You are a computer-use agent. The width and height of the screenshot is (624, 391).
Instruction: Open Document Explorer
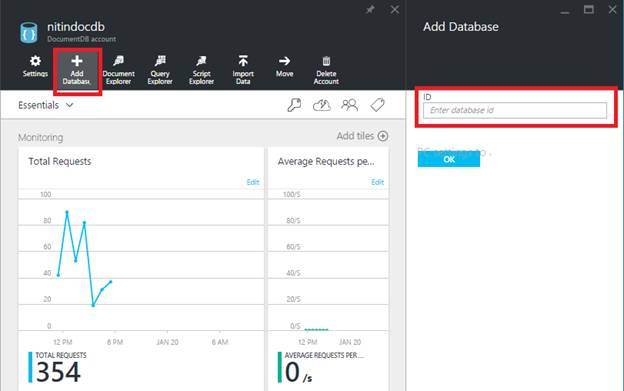click(119, 70)
